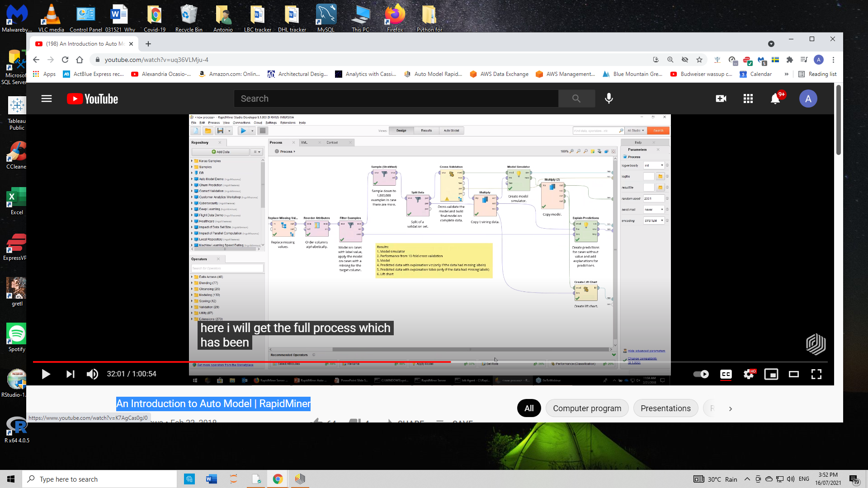Bookmark this page with the star

pos(699,60)
